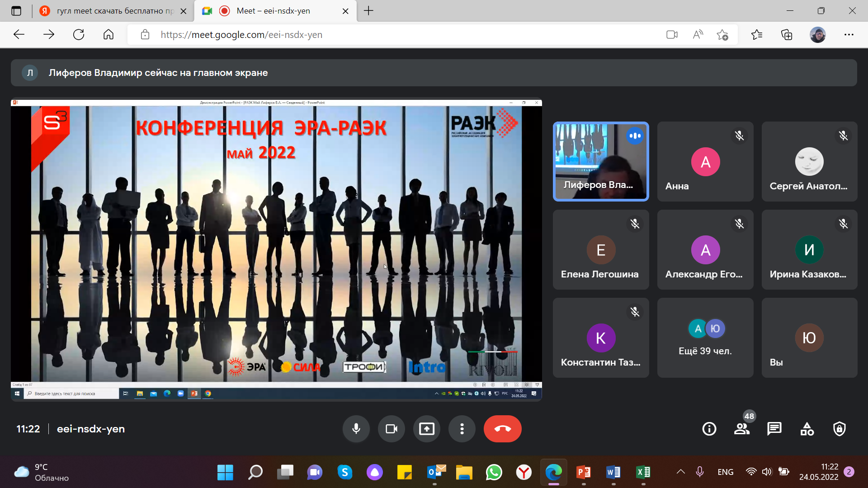Image resolution: width=868 pixels, height=488 pixels.
Task: Open the meeting details info icon
Action: pos(709,428)
